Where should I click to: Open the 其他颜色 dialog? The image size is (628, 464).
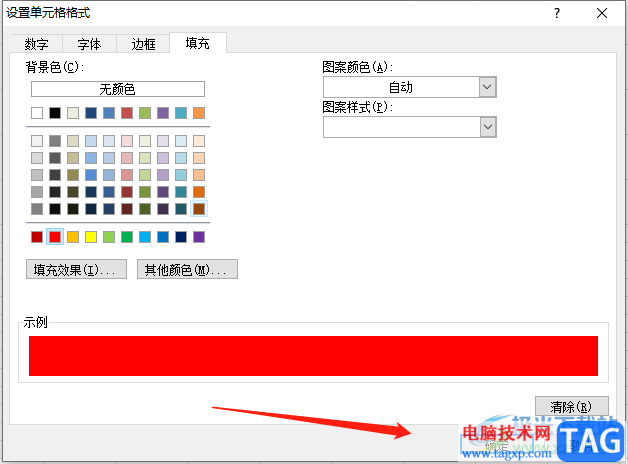pos(187,269)
